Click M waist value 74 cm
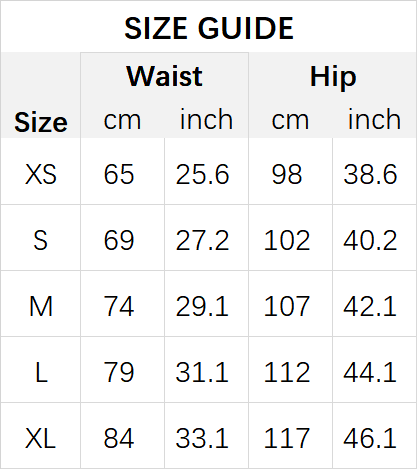Screen dimensions: 417x469 click(x=119, y=306)
